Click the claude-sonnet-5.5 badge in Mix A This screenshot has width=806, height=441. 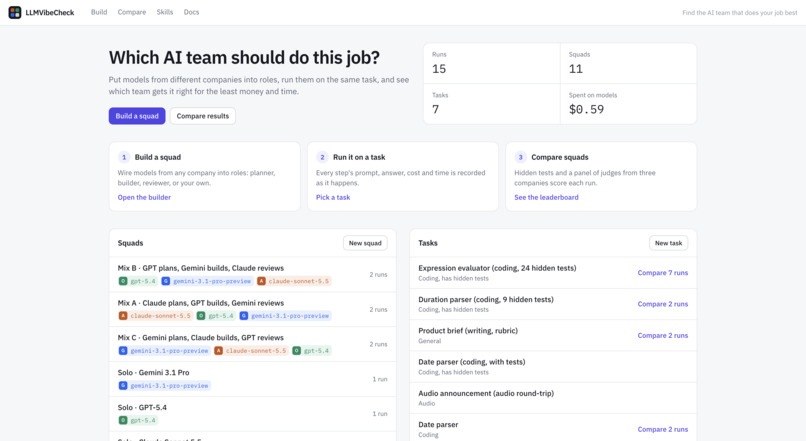[x=155, y=316]
